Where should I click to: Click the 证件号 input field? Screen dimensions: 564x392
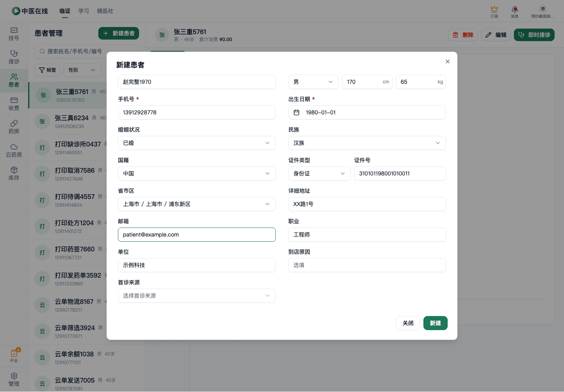click(400, 173)
